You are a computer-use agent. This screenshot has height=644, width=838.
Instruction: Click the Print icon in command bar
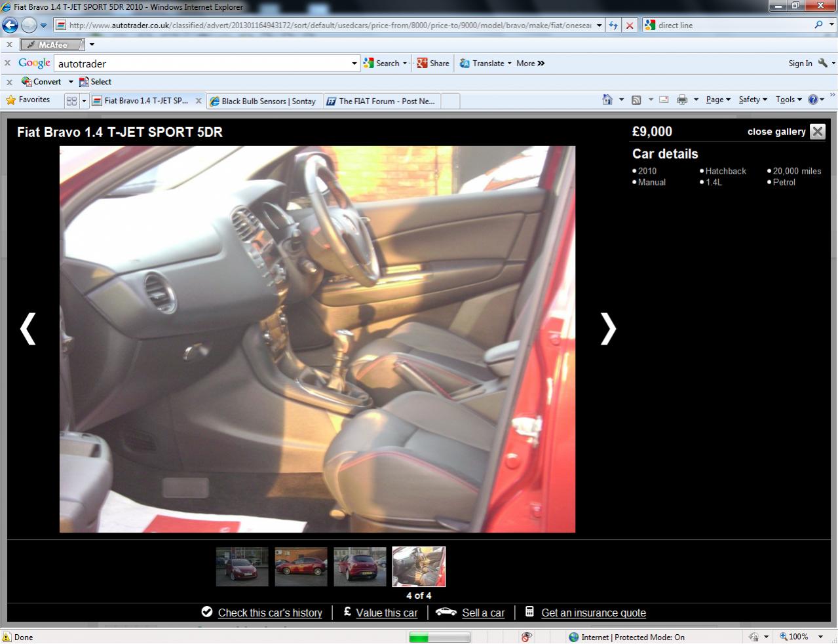682,100
